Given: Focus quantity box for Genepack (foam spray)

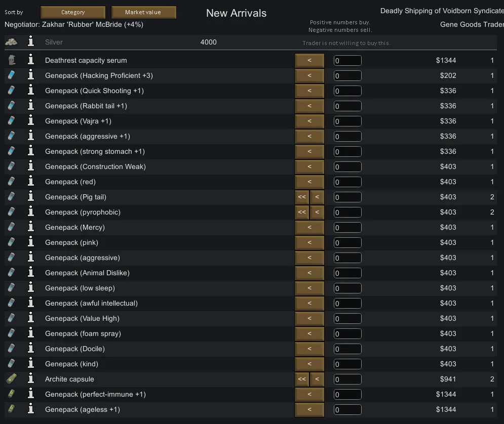Looking at the screenshot, I should tap(347, 334).
